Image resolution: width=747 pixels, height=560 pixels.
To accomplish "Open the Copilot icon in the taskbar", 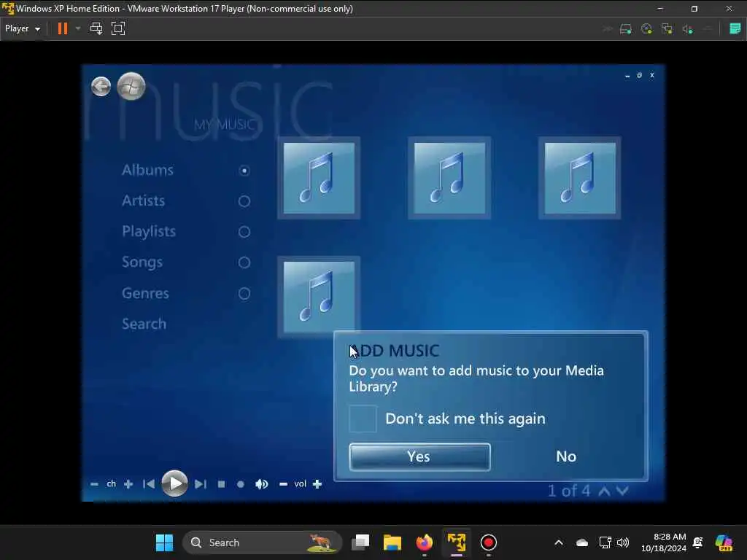I will pyautogui.click(x=724, y=542).
